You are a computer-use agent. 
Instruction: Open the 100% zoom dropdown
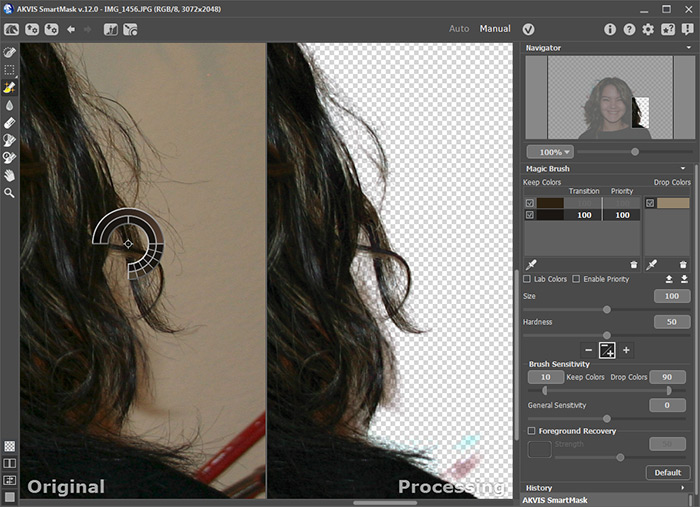click(x=550, y=152)
